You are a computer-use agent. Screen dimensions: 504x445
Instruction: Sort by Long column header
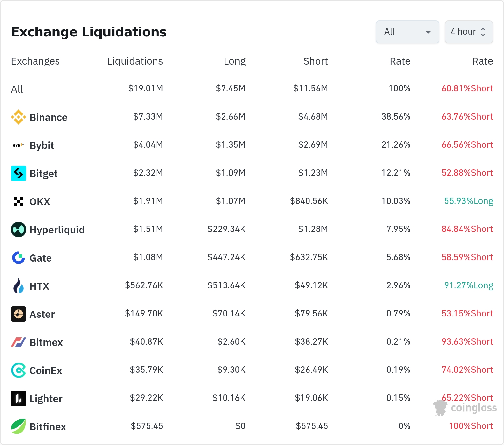[x=234, y=61]
